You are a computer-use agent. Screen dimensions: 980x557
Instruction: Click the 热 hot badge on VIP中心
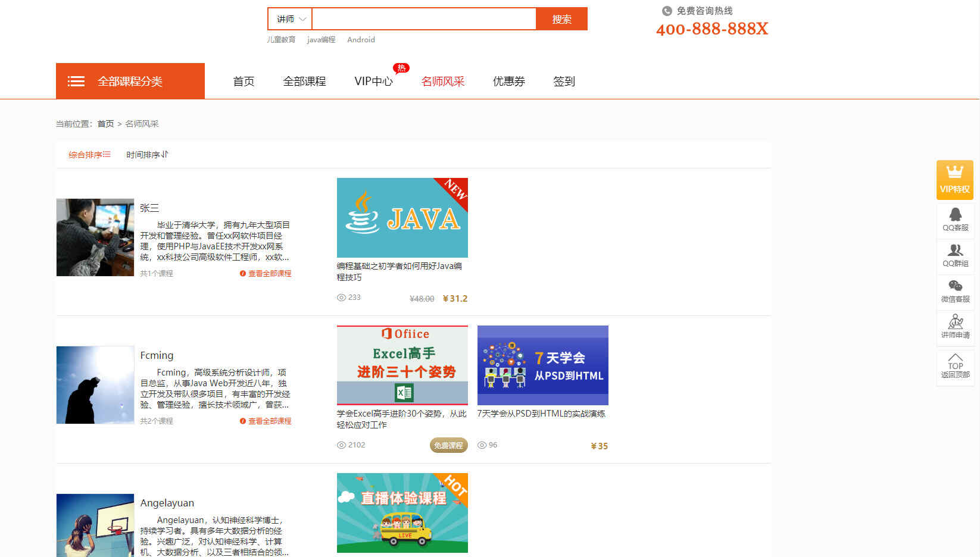[x=401, y=68]
